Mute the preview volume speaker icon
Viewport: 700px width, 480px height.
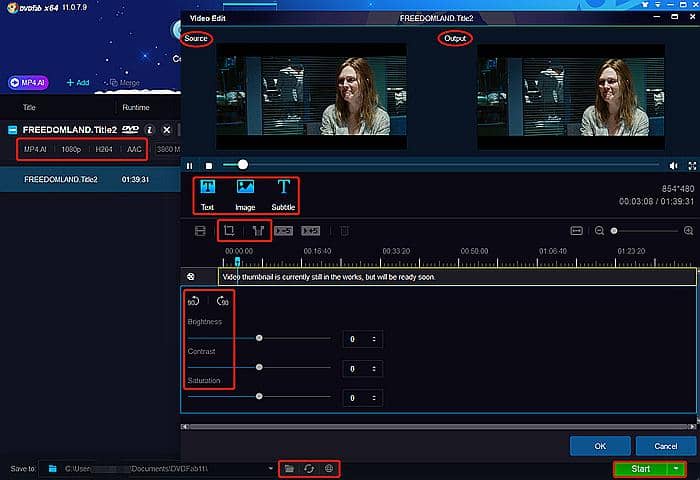(674, 166)
